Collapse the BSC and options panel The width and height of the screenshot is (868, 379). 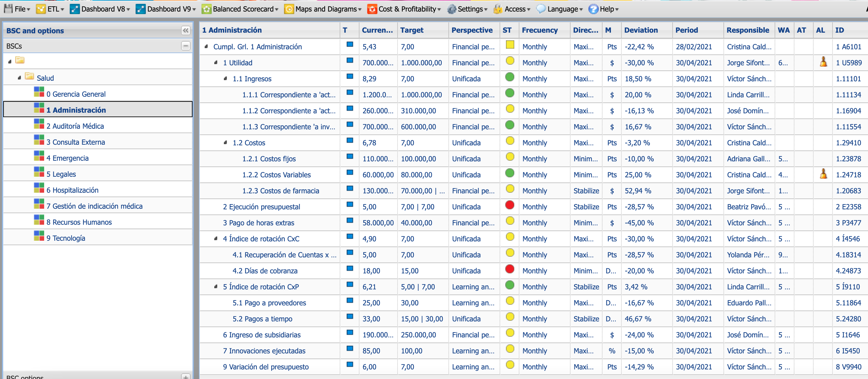point(185,31)
